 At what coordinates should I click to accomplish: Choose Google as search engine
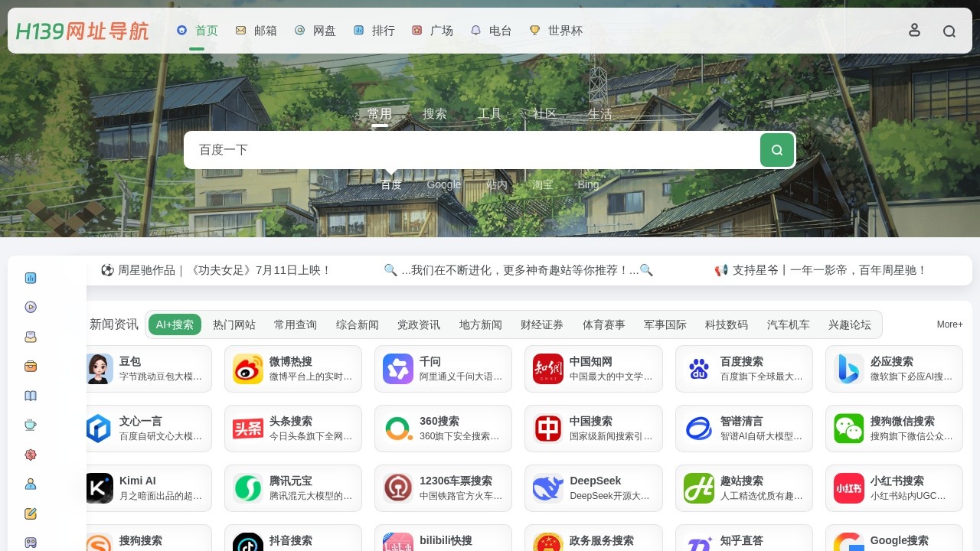point(444,184)
